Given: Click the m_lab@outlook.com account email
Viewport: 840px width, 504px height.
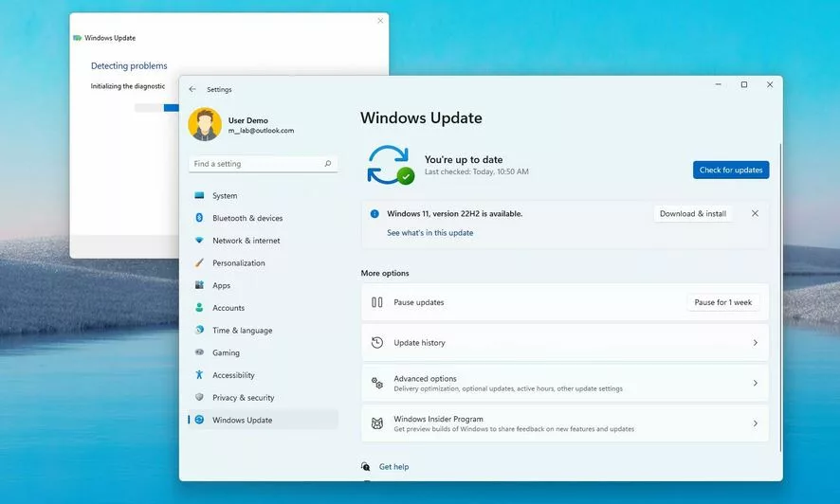Looking at the screenshot, I should [x=261, y=131].
